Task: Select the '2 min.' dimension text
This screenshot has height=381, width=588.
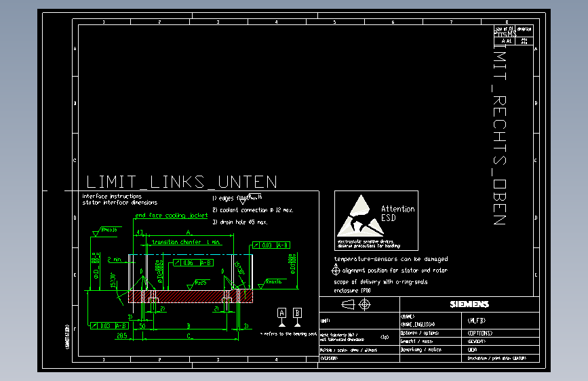Action: [115, 260]
